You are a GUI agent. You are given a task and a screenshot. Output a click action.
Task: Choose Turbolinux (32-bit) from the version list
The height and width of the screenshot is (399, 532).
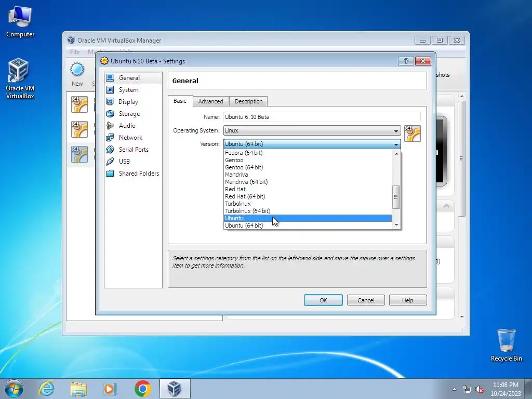click(x=308, y=204)
